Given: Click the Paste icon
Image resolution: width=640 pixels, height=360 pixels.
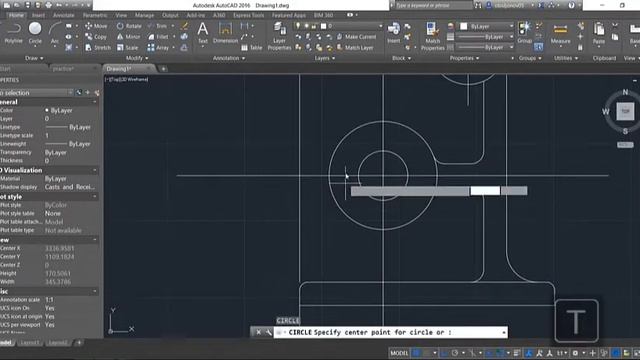Looking at the screenshot, I should [599, 33].
